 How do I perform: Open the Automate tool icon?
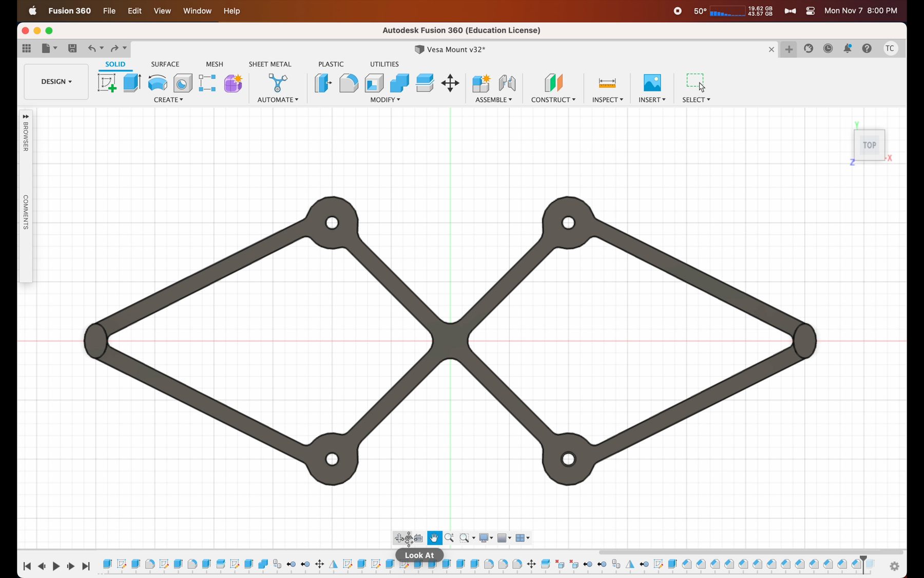(x=278, y=83)
